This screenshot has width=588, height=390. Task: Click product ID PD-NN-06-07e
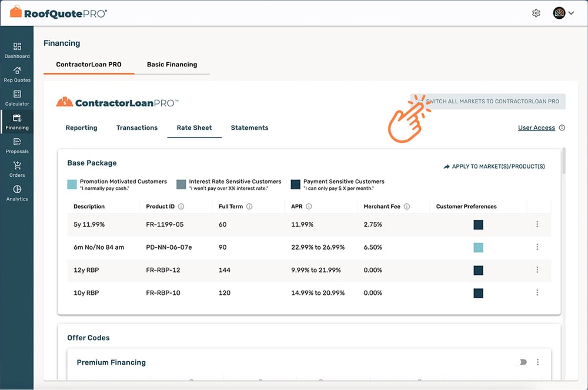pos(169,247)
